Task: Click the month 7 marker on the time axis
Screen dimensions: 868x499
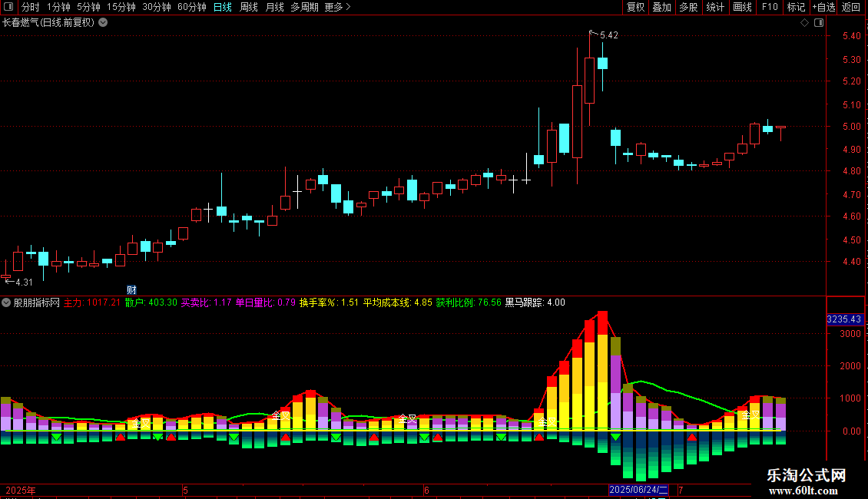Action: [x=681, y=490]
